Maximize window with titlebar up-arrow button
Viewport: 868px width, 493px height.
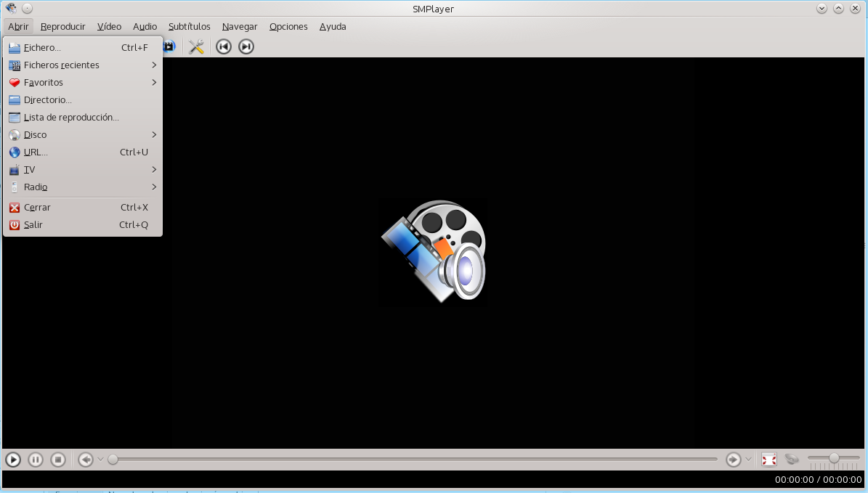(838, 8)
